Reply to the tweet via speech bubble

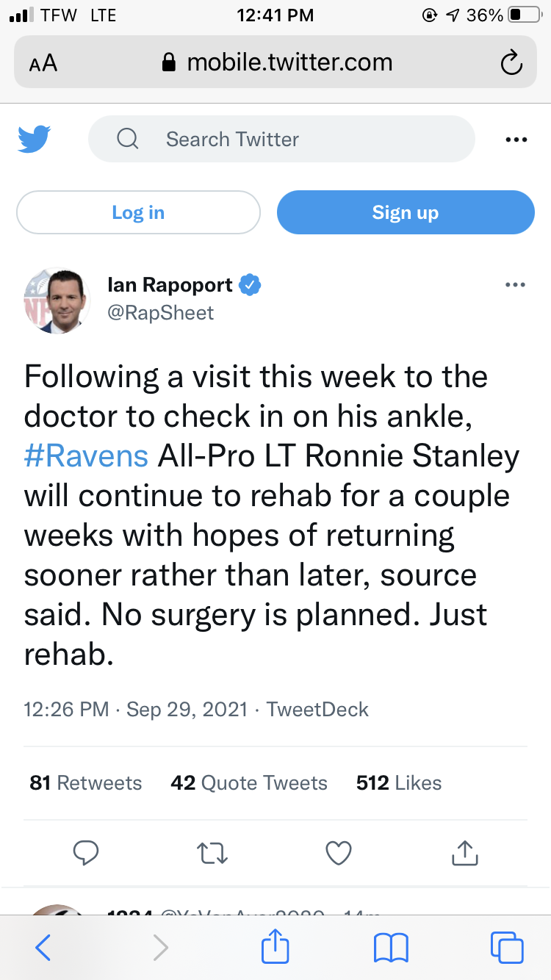coord(86,852)
